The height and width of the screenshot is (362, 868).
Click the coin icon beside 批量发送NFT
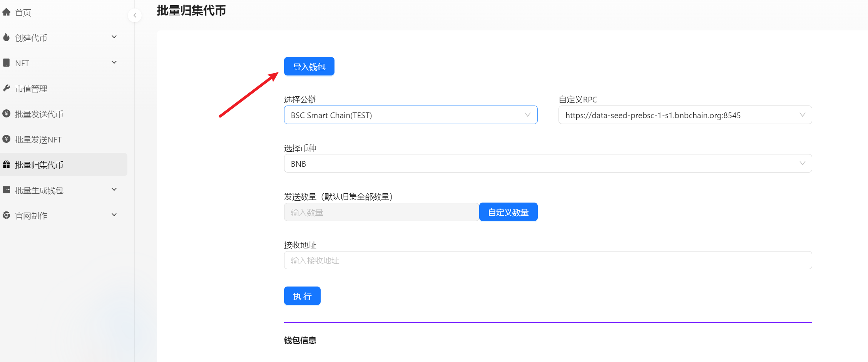[x=7, y=139]
